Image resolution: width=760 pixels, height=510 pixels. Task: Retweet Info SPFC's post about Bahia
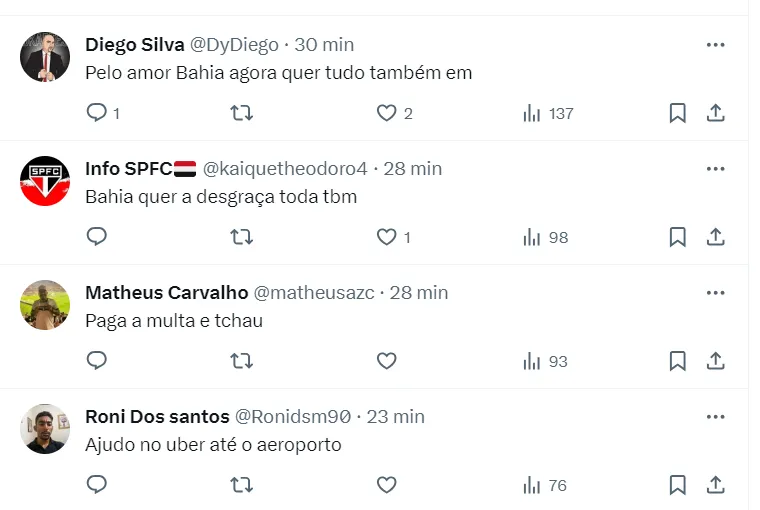241,237
